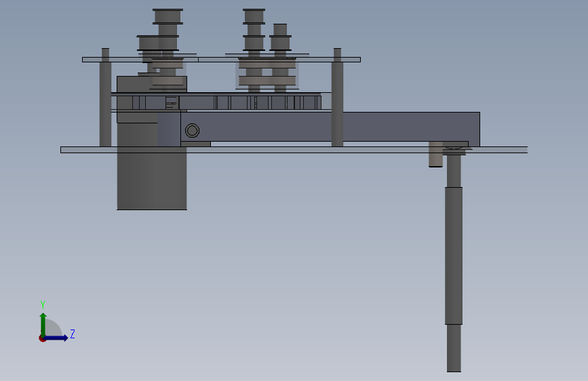Viewport: 588px width, 381px height.
Task: Select the long thin base plate
Action: [x=294, y=150]
